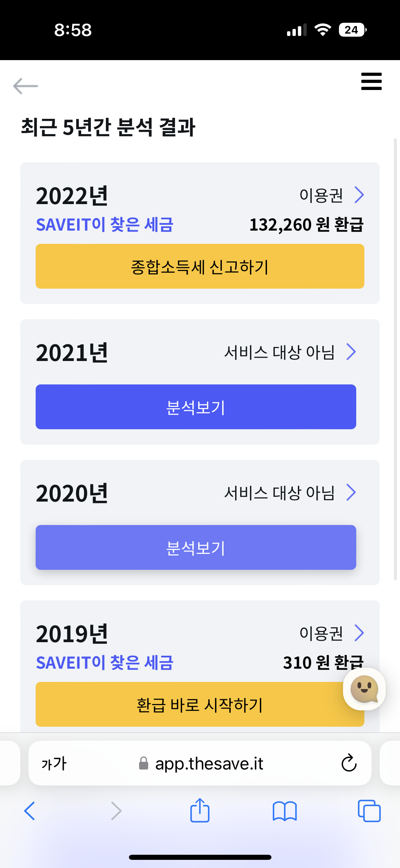The image size is (400, 868).
Task: Reload the page in Safari
Action: pyautogui.click(x=349, y=763)
